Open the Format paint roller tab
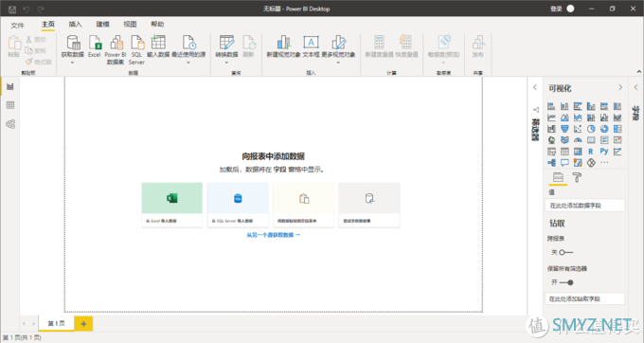 [577, 177]
